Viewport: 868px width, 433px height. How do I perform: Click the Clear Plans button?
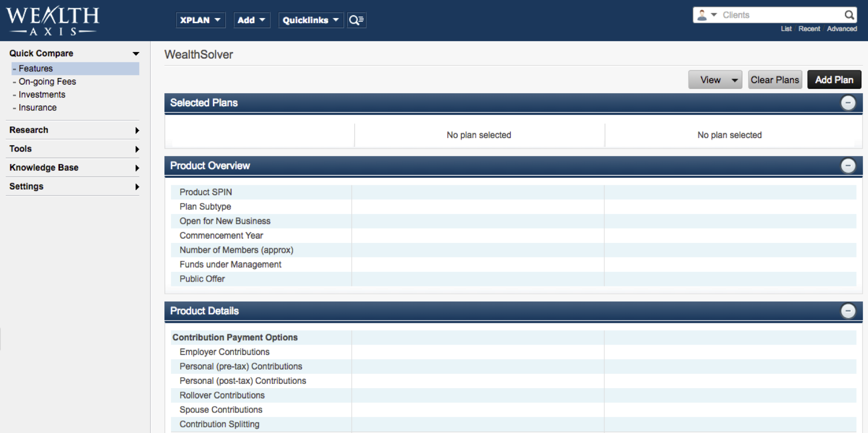coord(775,80)
